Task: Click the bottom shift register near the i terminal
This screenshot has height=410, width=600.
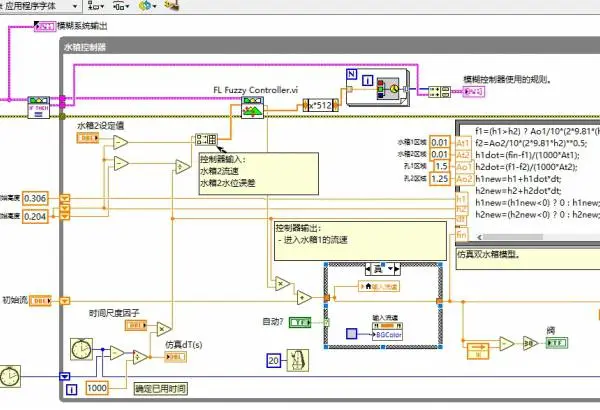Action: [x=65, y=376]
